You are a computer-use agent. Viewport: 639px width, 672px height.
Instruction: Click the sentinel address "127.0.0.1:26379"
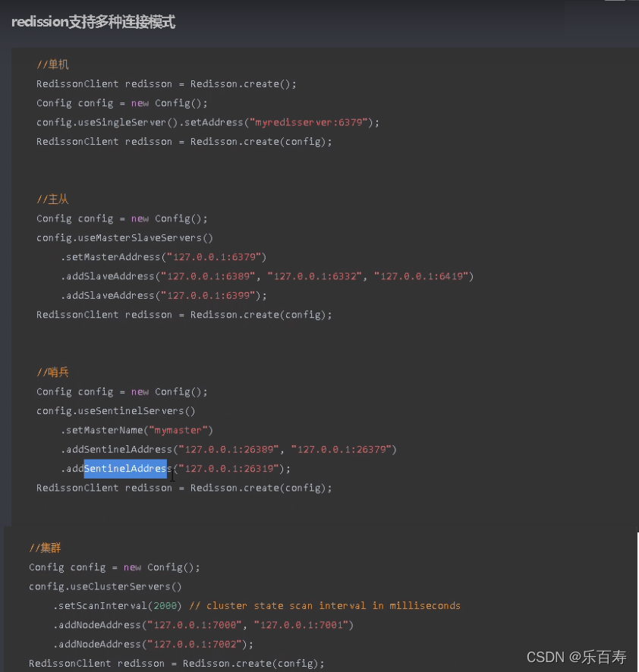point(342,450)
